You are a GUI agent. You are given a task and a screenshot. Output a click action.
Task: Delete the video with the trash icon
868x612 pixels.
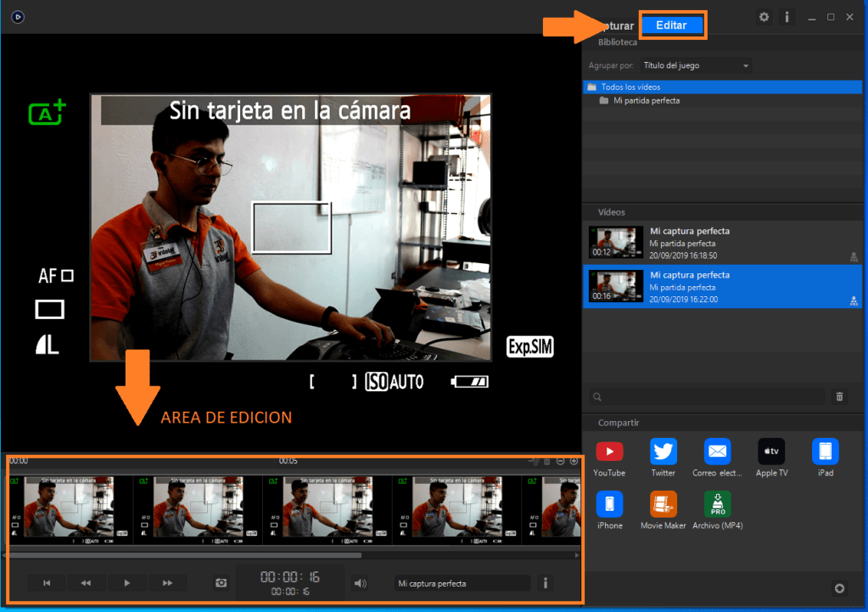pos(839,396)
